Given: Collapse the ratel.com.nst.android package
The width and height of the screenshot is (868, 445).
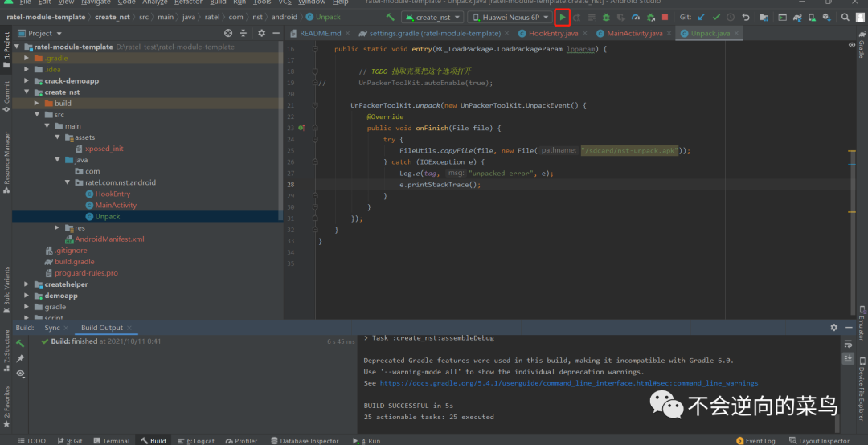Looking at the screenshot, I should (x=68, y=182).
